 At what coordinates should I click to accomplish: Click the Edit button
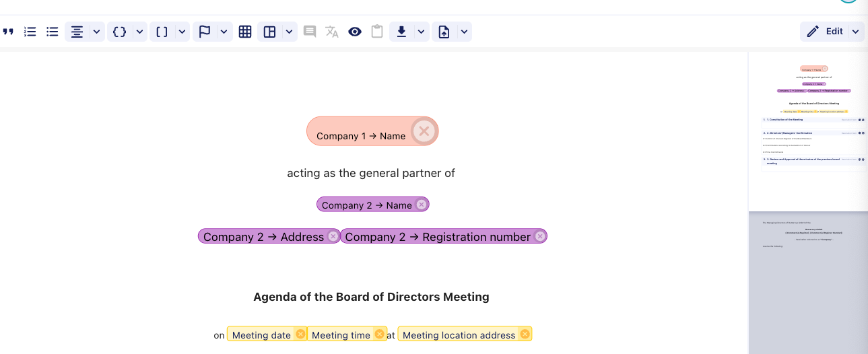pyautogui.click(x=825, y=32)
